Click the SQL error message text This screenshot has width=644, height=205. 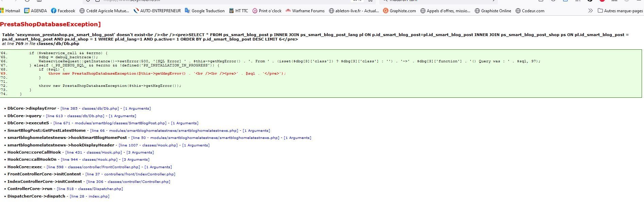[315, 37]
